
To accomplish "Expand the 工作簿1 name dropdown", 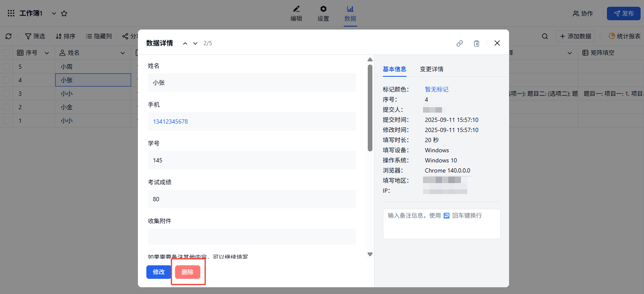I will [54, 13].
